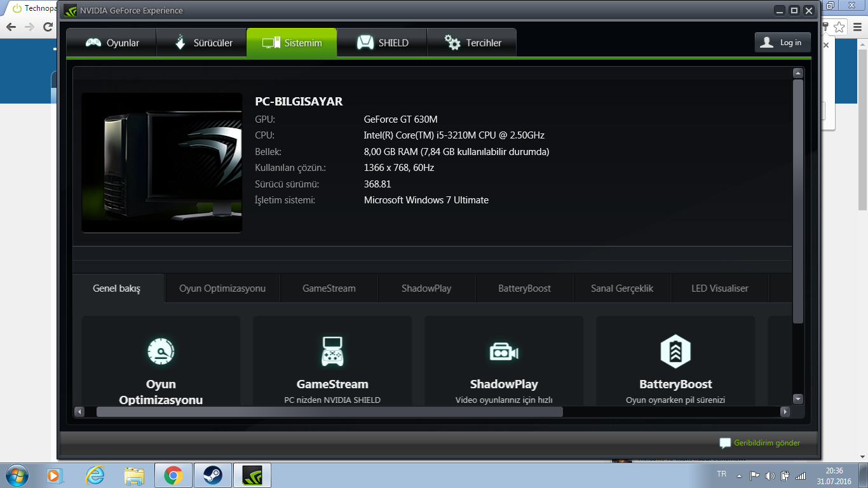Click the 8,00 GB RAM memory value
The height and width of the screenshot is (488, 868).
456,152
